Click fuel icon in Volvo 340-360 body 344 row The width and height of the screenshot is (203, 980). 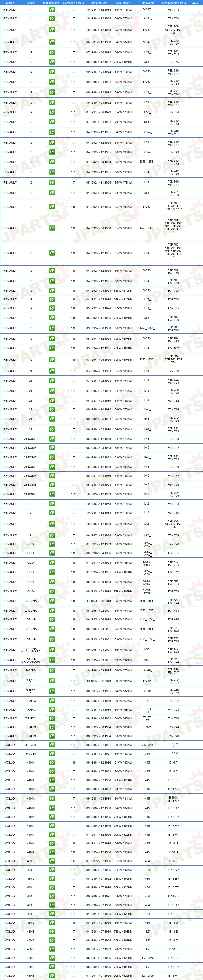(x=52, y=754)
